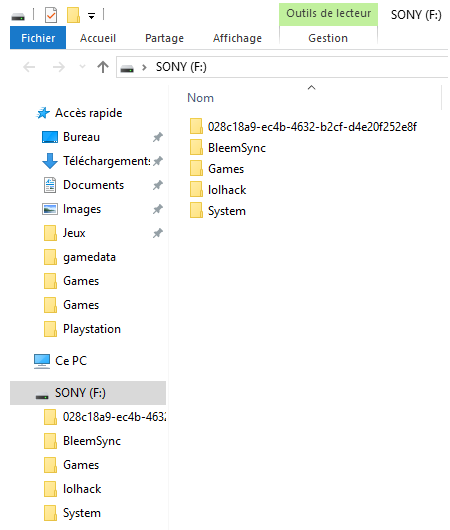
Task: Click the Forward navigation arrow
Action: tap(59, 67)
